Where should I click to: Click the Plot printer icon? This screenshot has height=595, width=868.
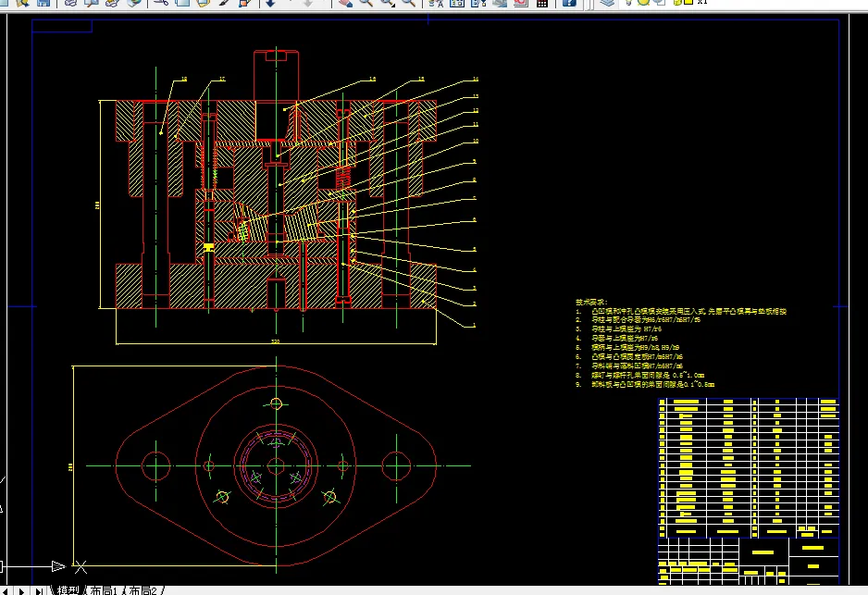tap(70, 3)
